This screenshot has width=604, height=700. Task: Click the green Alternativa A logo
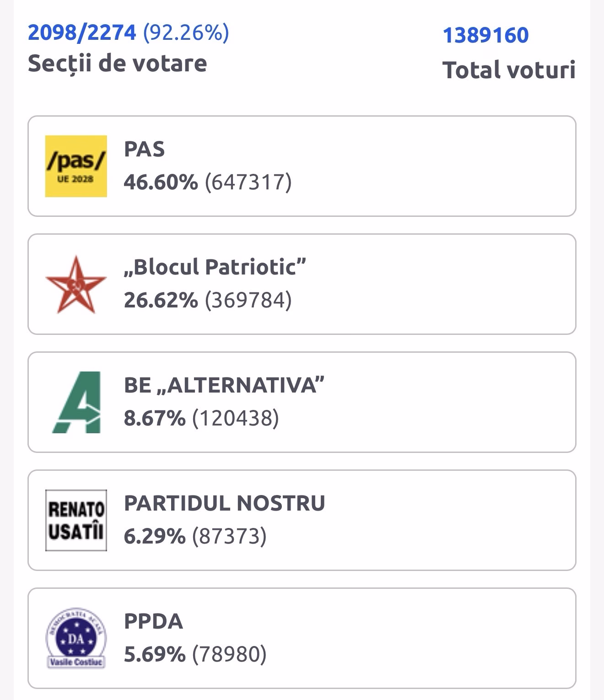76,403
